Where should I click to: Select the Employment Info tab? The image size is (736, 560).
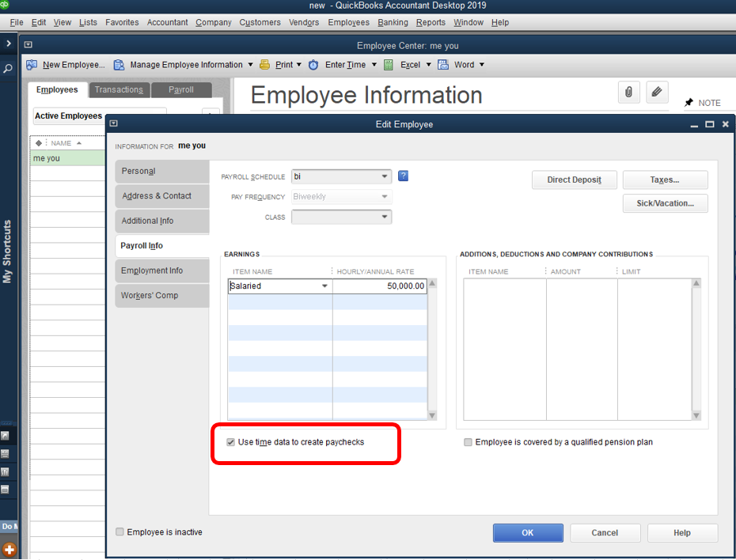162,271
